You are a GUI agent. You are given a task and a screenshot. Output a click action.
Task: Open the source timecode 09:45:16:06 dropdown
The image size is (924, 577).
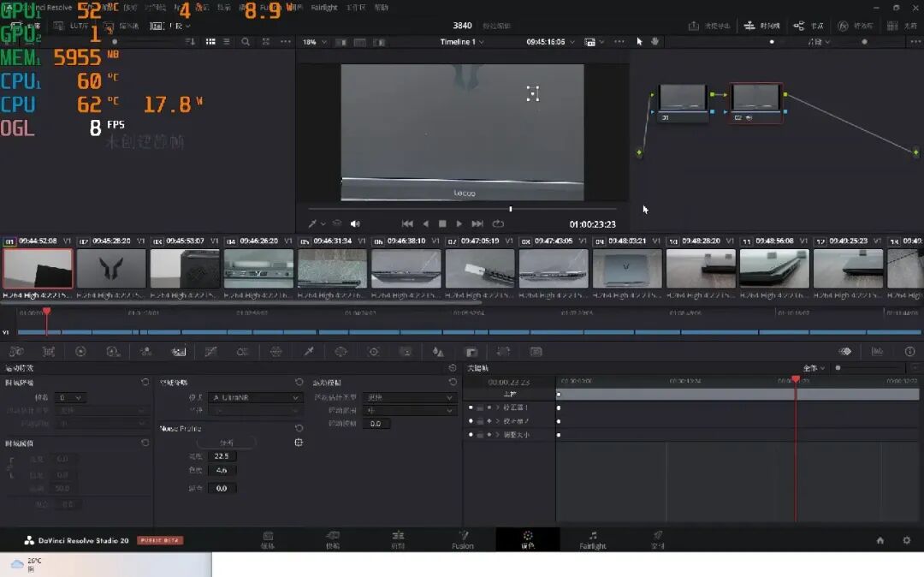(x=550, y=42)
